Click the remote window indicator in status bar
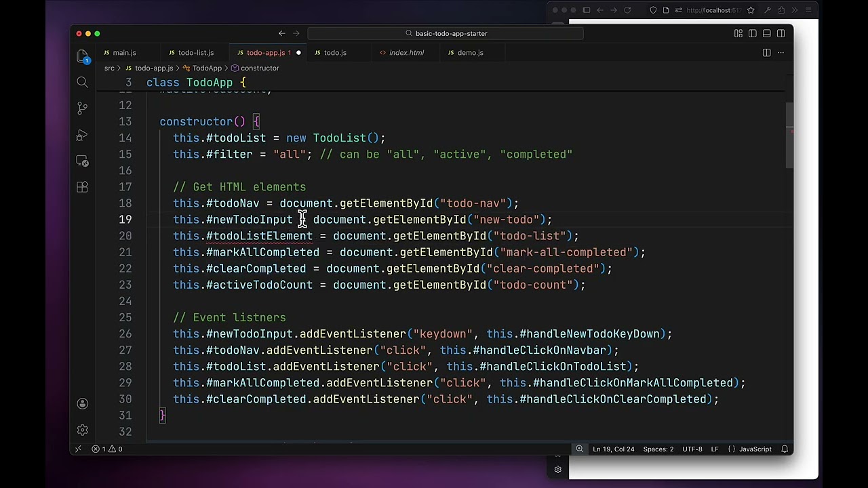 point(78,449)
